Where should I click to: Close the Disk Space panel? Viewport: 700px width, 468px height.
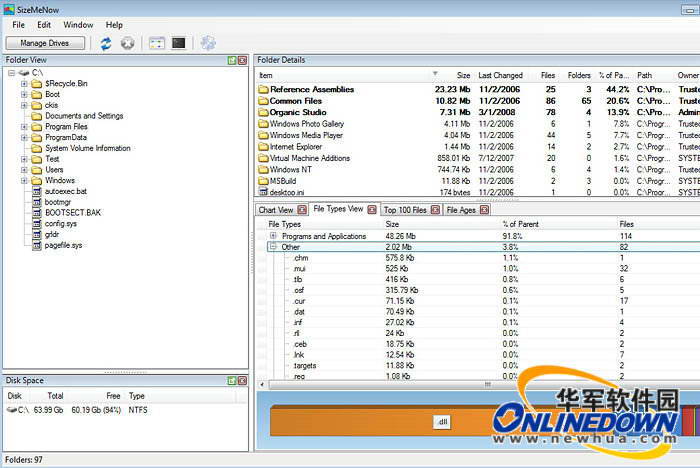(x=242, y=380)
